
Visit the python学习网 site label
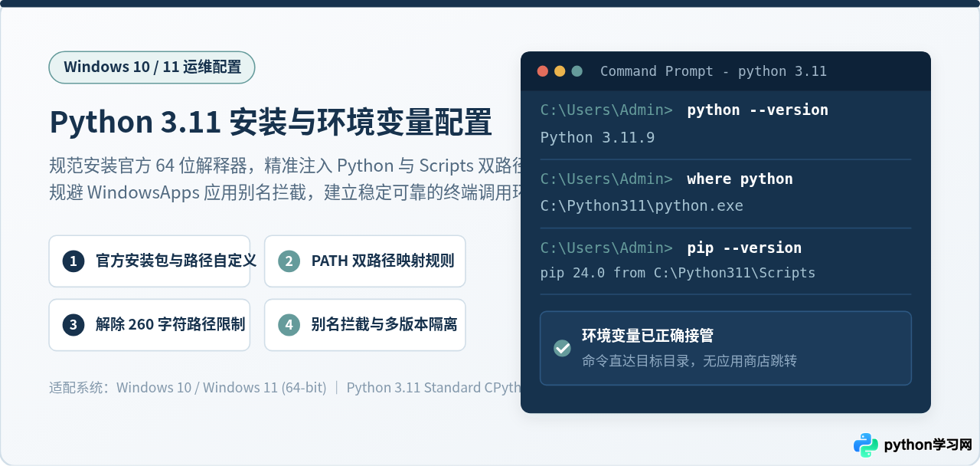click(927, 445)
